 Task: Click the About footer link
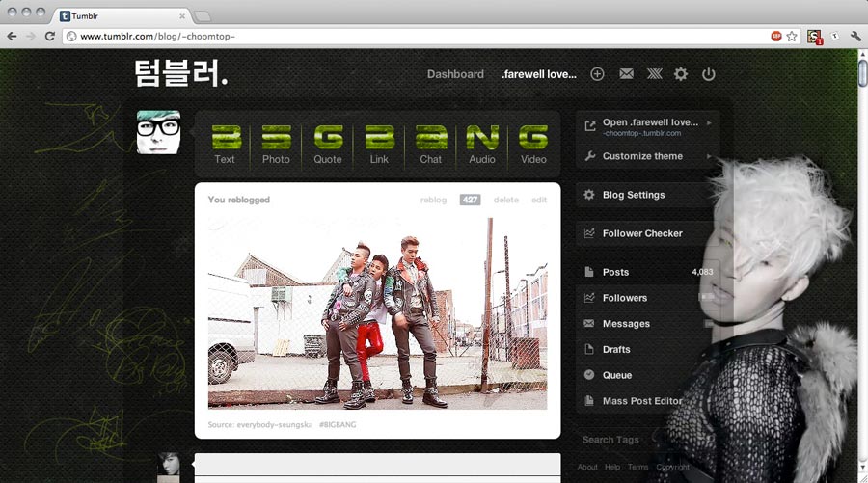click(x=587, y=467)
